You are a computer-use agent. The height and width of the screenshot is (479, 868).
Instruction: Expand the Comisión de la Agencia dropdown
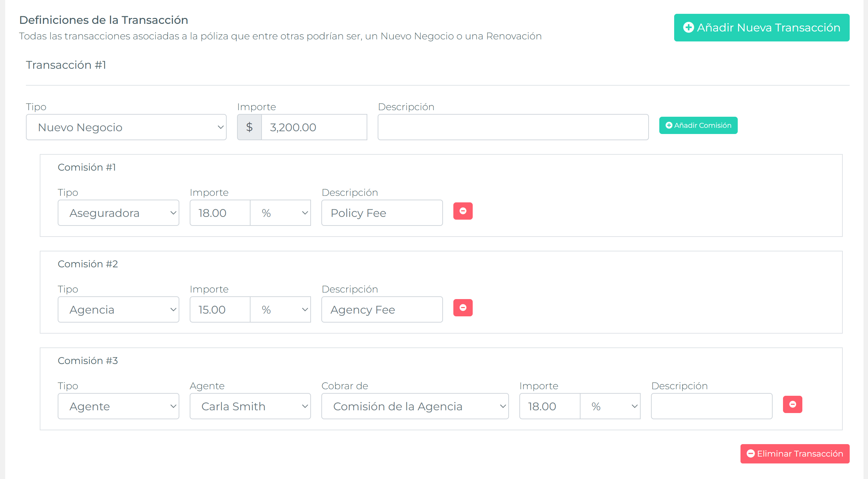(x=415, y=406)
